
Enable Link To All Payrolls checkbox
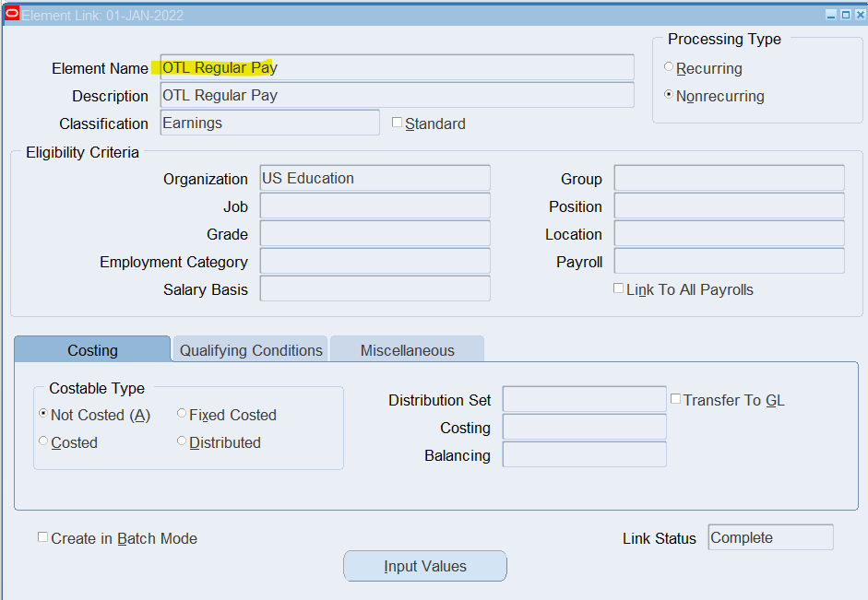point(619,288)
